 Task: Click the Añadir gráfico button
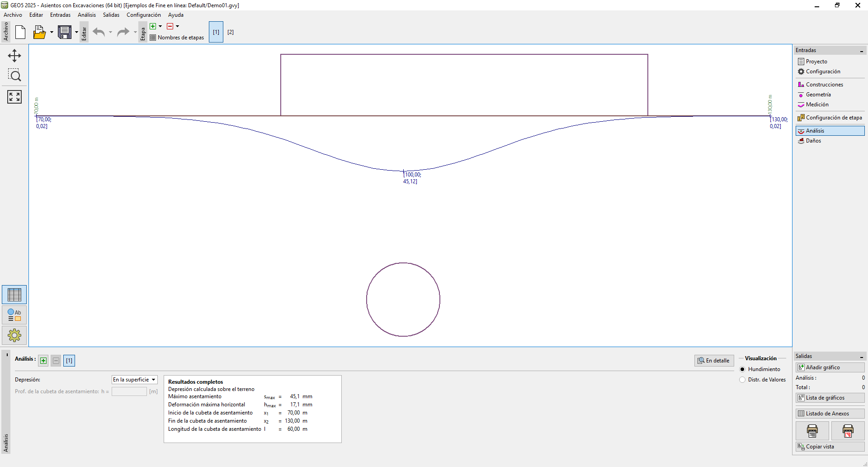(x=830, y=367)
